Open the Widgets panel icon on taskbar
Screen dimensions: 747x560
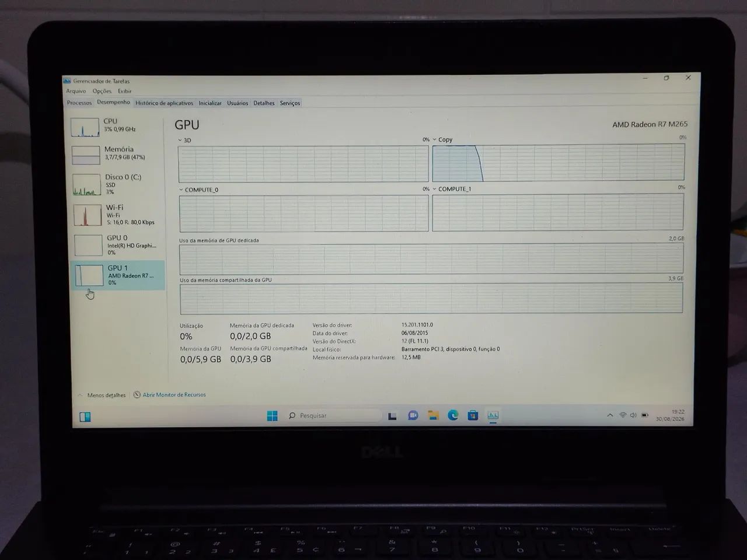pos(85,416)
